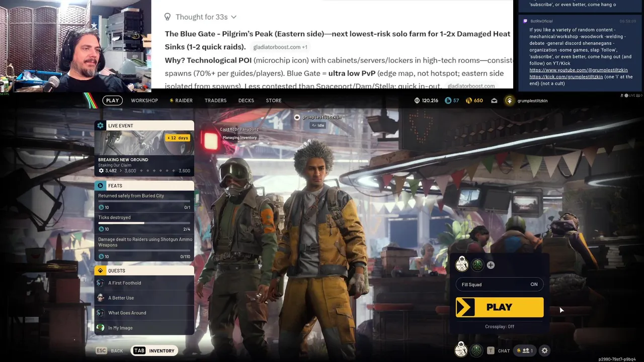Open chat with the T key icon
644x362 pixels.
point(491,351)
